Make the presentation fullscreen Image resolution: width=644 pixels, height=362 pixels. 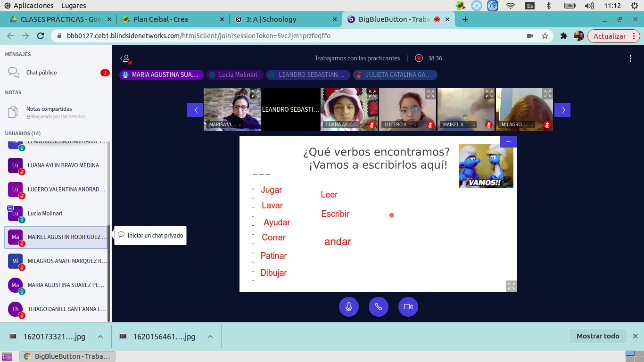pos(512,286)
